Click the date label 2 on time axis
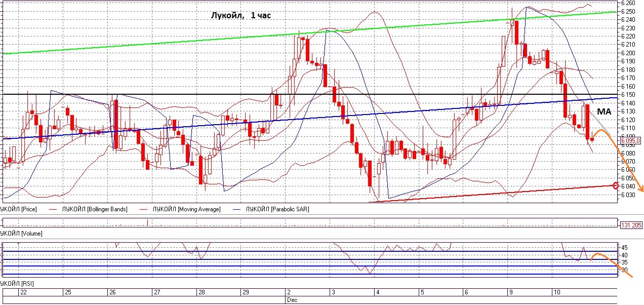The width and height of the screenshot is (644, 305). point(289,292)
